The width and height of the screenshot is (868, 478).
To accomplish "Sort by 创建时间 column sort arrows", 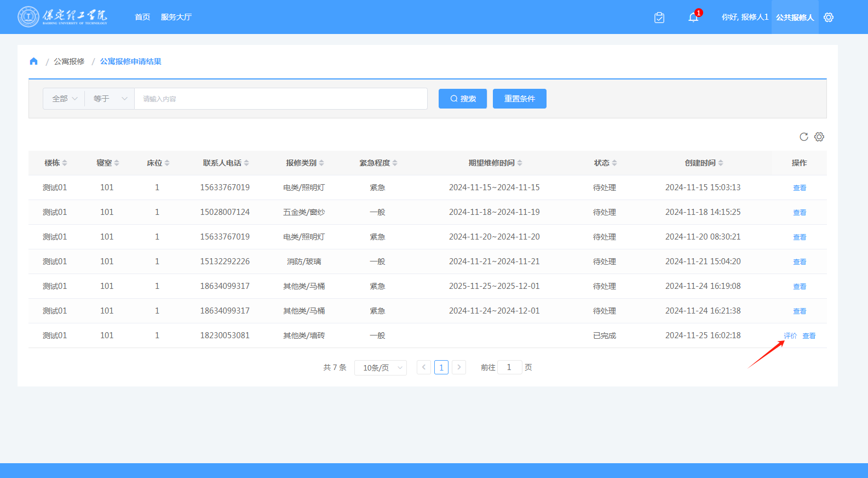I will [721, 163].
